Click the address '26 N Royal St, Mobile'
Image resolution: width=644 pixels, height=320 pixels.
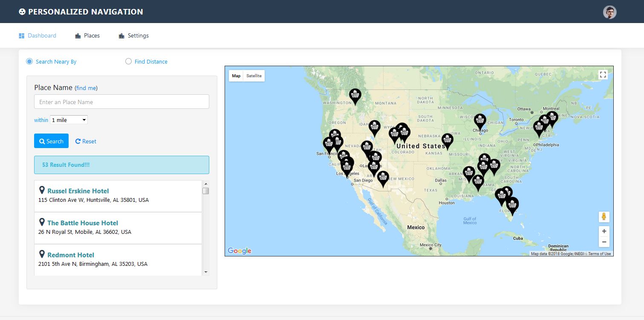(85, 232)
